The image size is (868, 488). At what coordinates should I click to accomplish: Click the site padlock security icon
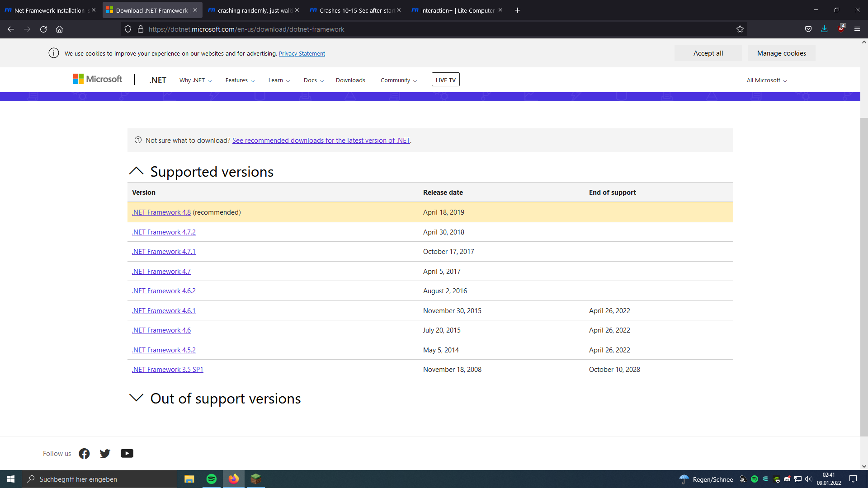141,29
